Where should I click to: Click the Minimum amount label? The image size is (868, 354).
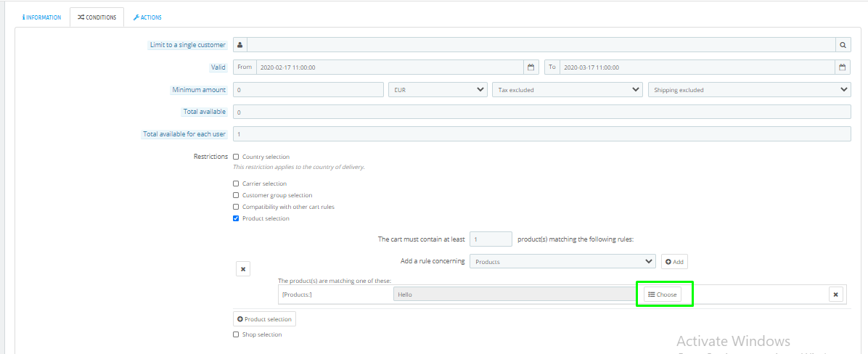click(199, 90)
